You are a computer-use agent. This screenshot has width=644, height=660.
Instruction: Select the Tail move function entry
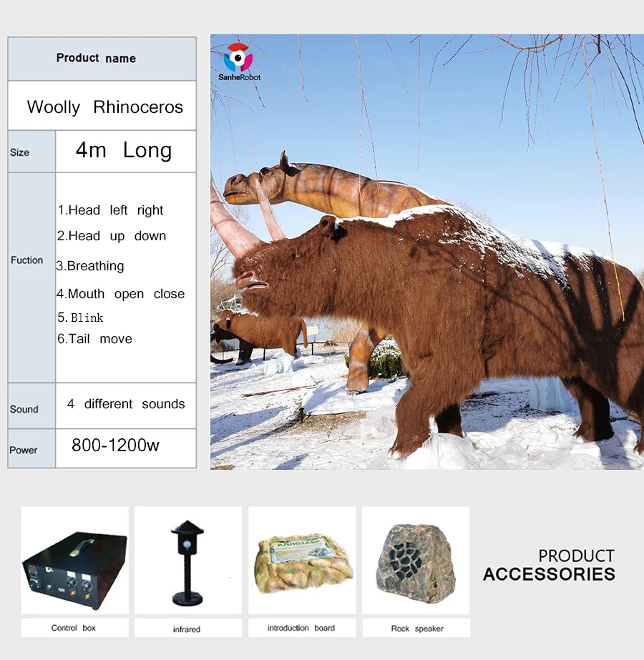click(94, 339)
